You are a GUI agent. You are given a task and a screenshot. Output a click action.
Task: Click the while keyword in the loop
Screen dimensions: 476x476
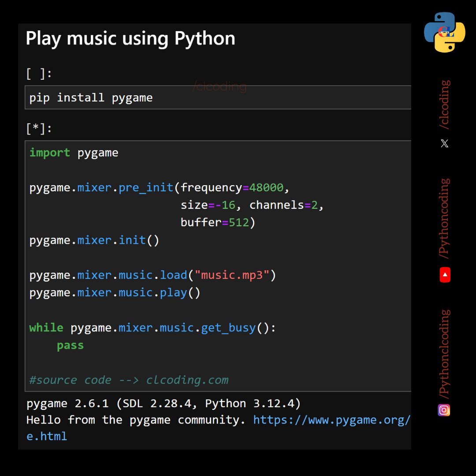point(46,327)
